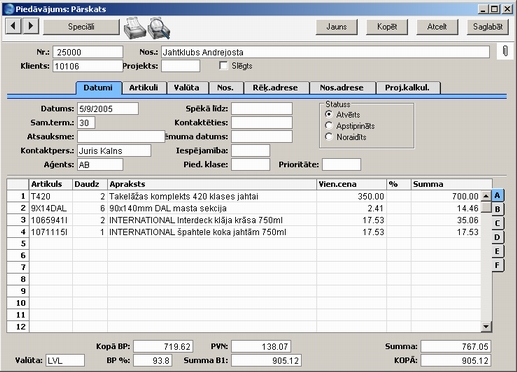Viewport: 517px width, 372px height.
Task: Select the Apstiprināts status option
Action: (329, 126)
